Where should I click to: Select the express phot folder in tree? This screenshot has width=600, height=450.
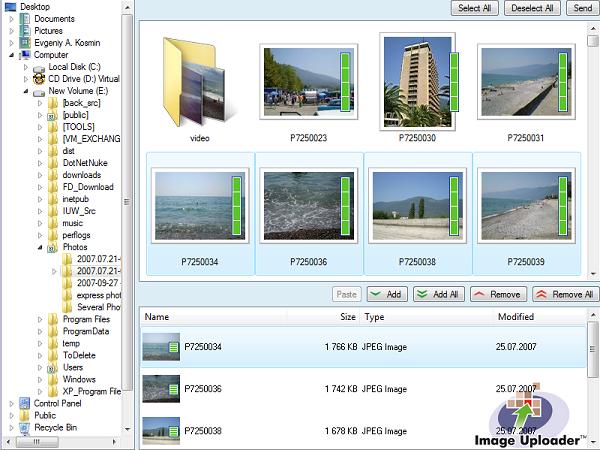[99, 295]
